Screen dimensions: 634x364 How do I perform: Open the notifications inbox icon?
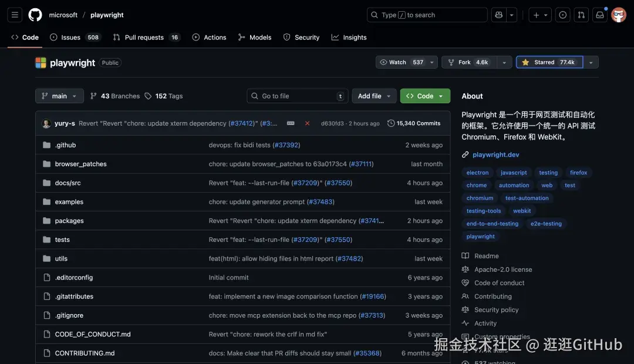(599, 15)
